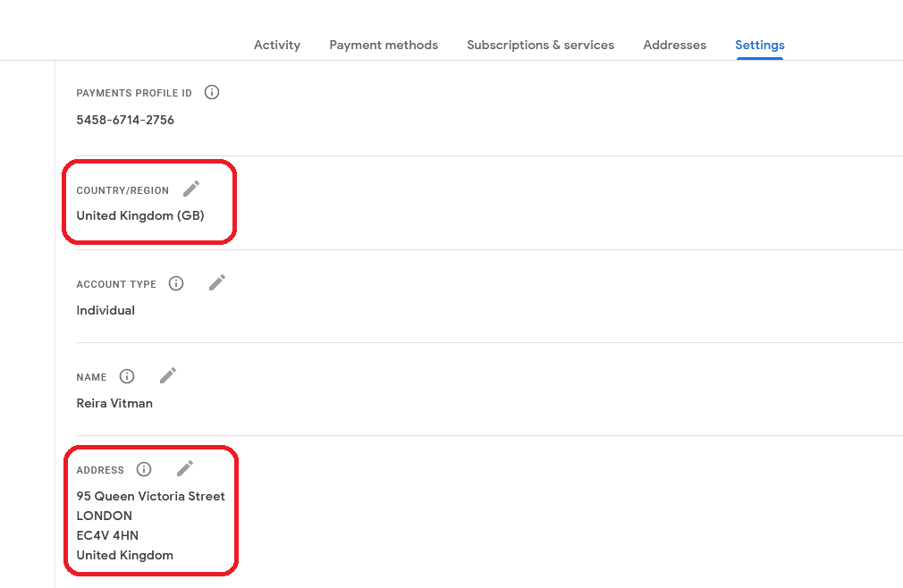
Task: Click the Individual account type value
Action: pos(105,310)
